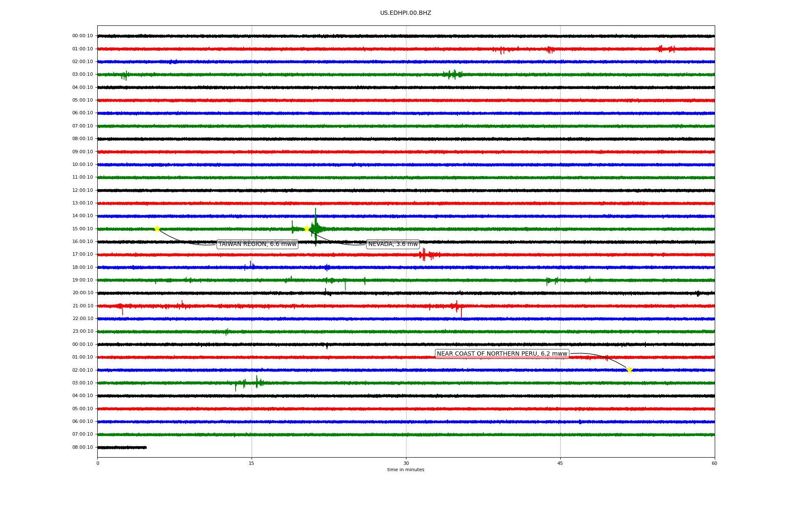
Task: Click the 21:00:10 red trace label
Action: point(82,306)
